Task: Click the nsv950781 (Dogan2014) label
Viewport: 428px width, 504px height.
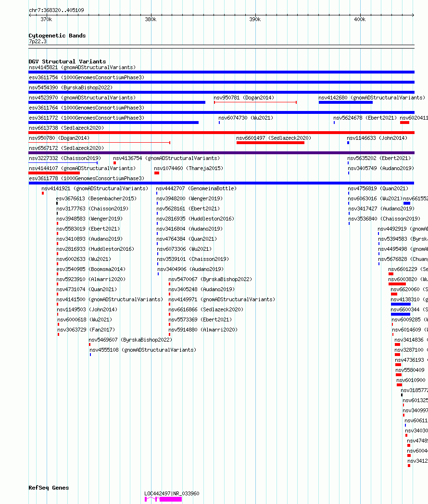Action: (x=244, y=98)
